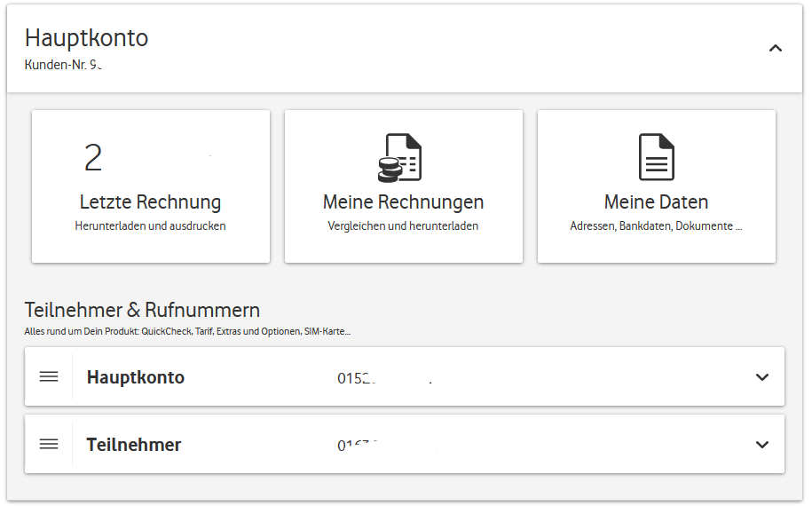Click the phone number starting with 015
This screenshot has height=506, width=812.
(357, 378)
